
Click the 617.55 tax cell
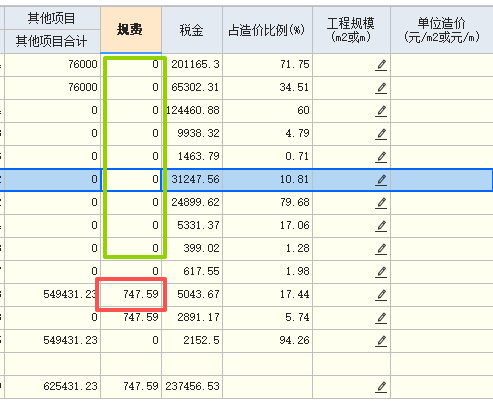coord(192,272)
